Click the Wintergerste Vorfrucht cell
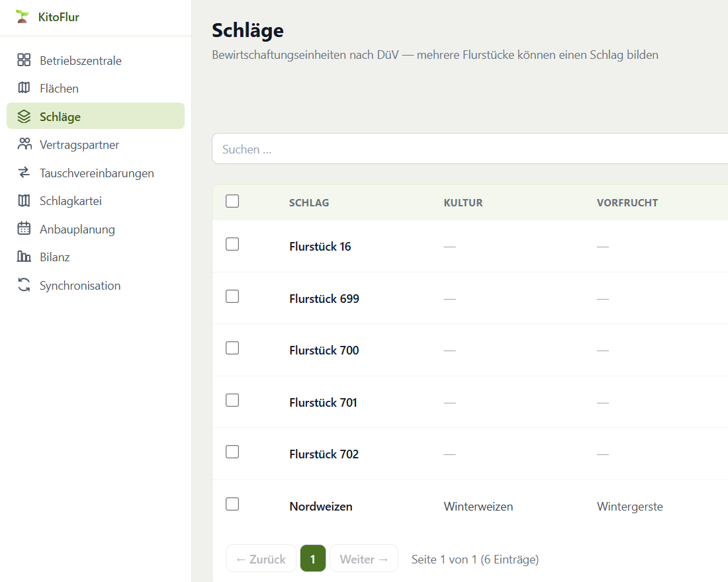Image resolution: width=728 pixels, height=582 pixels. click(x=629, y=507)
